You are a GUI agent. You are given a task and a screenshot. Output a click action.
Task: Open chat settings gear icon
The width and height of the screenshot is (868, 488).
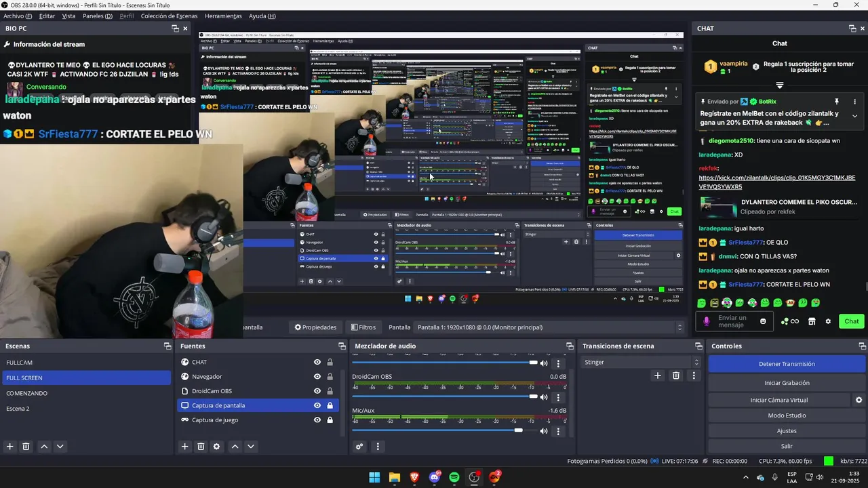tap(828, 321)
